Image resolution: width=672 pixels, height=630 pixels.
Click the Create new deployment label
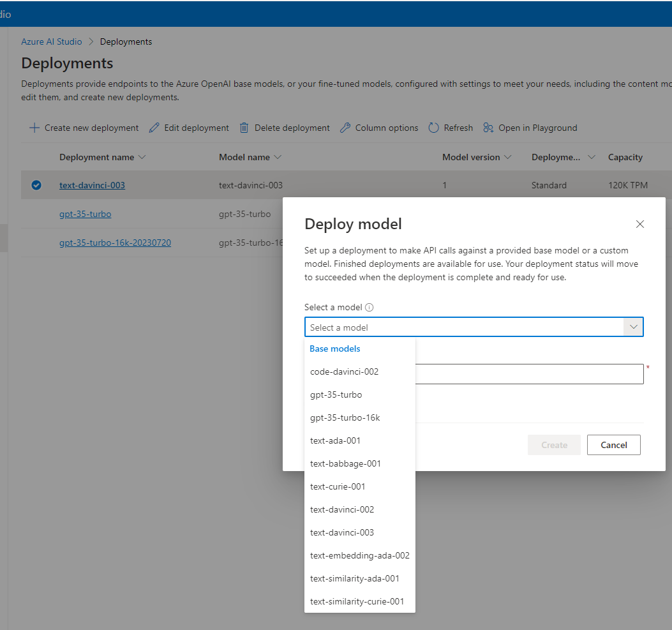[91, 128]
